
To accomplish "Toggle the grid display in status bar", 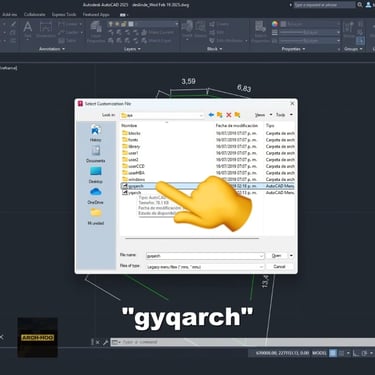I will (x=333, y=353).
